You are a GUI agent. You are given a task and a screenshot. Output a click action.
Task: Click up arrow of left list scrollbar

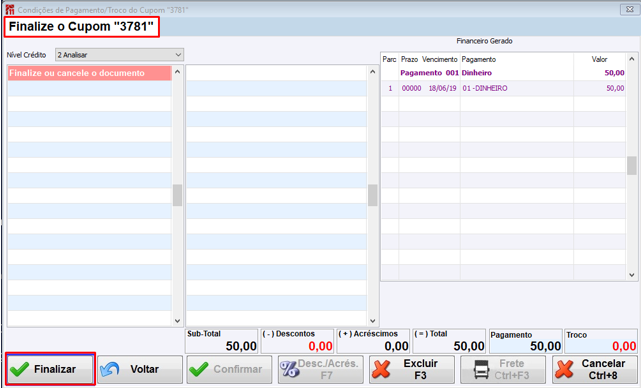(x=177, y=72)
